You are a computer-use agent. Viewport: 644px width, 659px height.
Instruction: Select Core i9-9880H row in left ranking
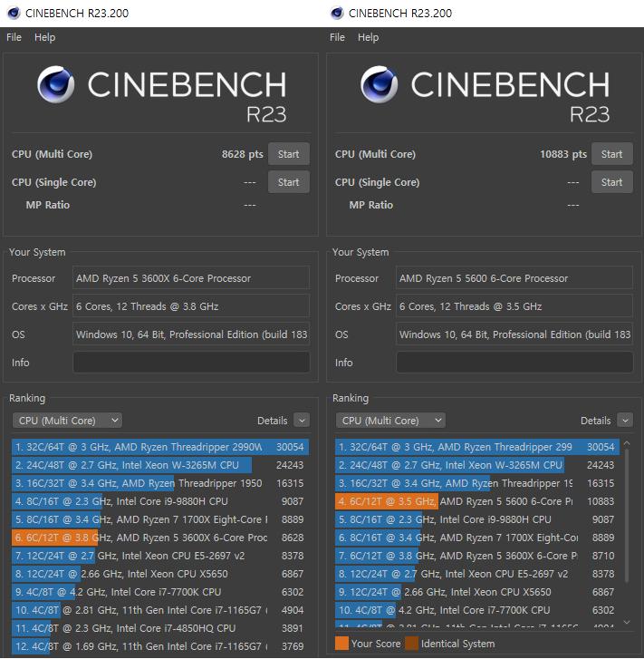coord(160,501)
